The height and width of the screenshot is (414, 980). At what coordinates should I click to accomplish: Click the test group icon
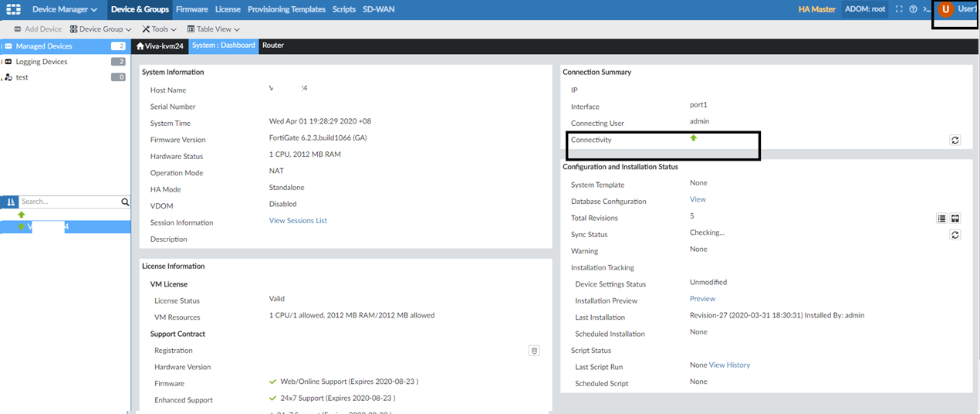(x=8, y=77)
